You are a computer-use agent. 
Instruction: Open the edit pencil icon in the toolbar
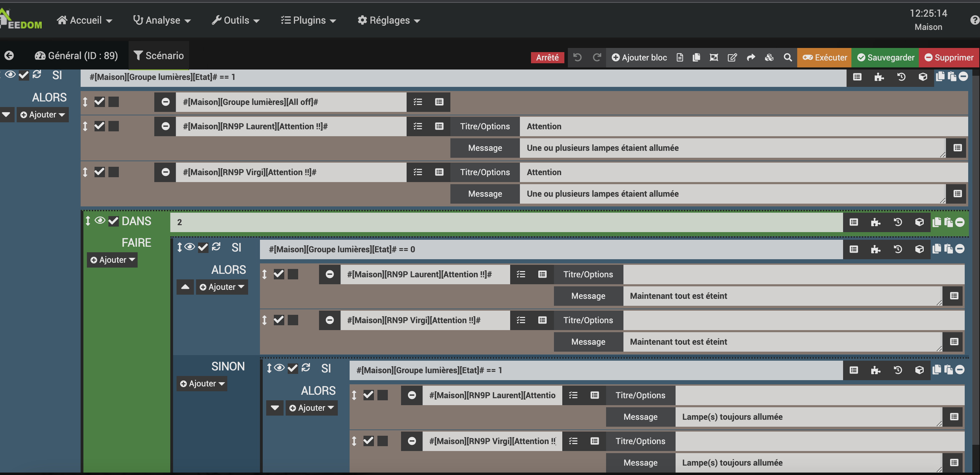tap(732, 57)
